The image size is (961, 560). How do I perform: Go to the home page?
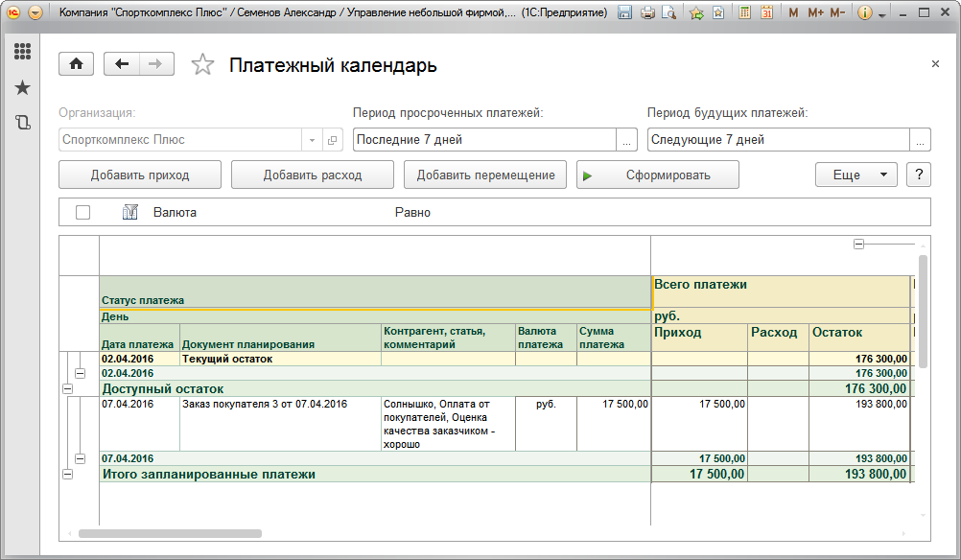[x=76, y=64]
